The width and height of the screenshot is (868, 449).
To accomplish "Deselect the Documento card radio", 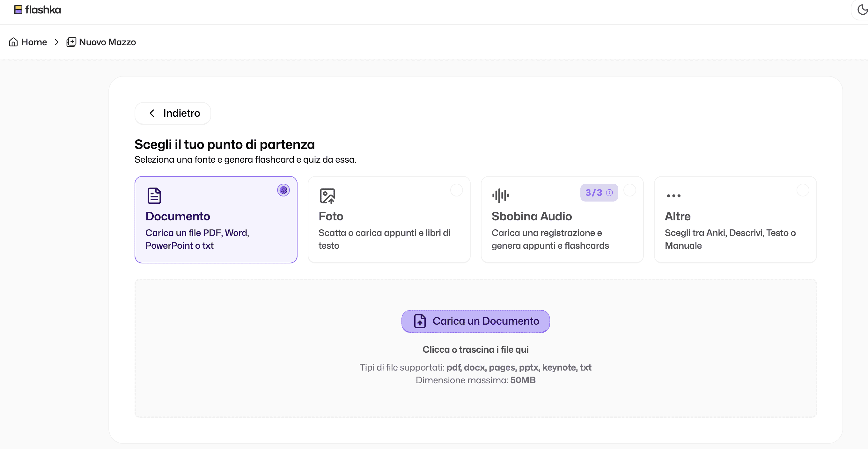I will [283, 190].
